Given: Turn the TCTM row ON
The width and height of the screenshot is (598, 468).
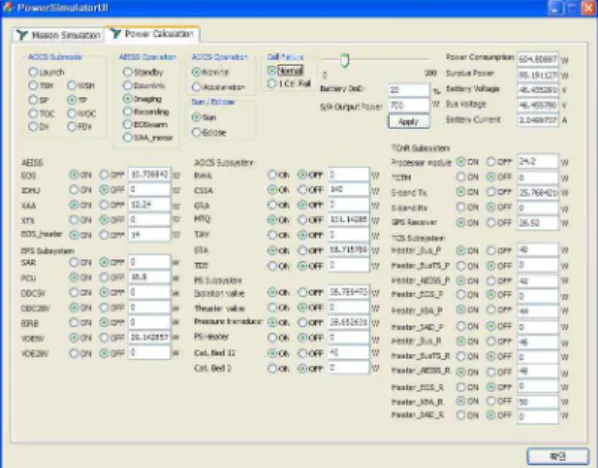Looking at the screenshot, I should click(461, 177).
